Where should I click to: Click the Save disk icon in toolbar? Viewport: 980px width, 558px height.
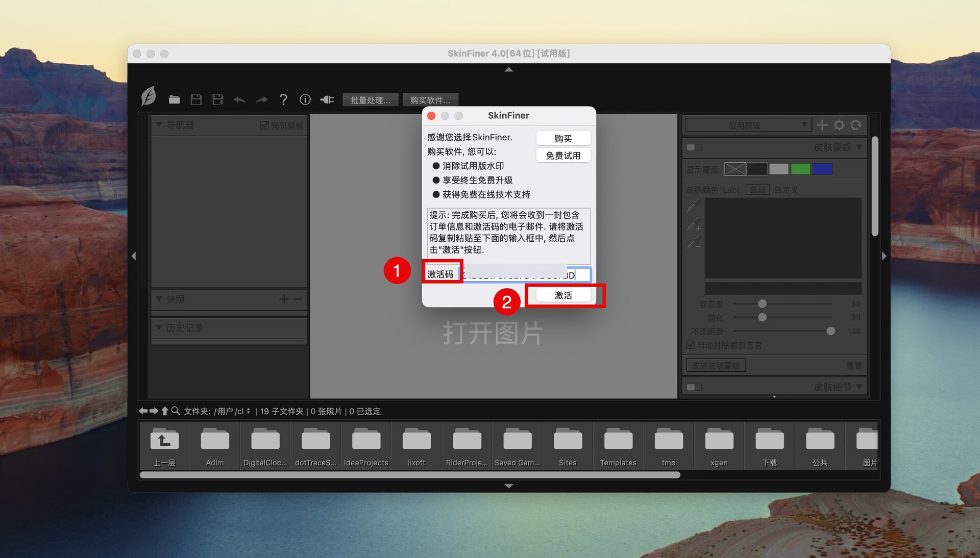tap(196, 99)
